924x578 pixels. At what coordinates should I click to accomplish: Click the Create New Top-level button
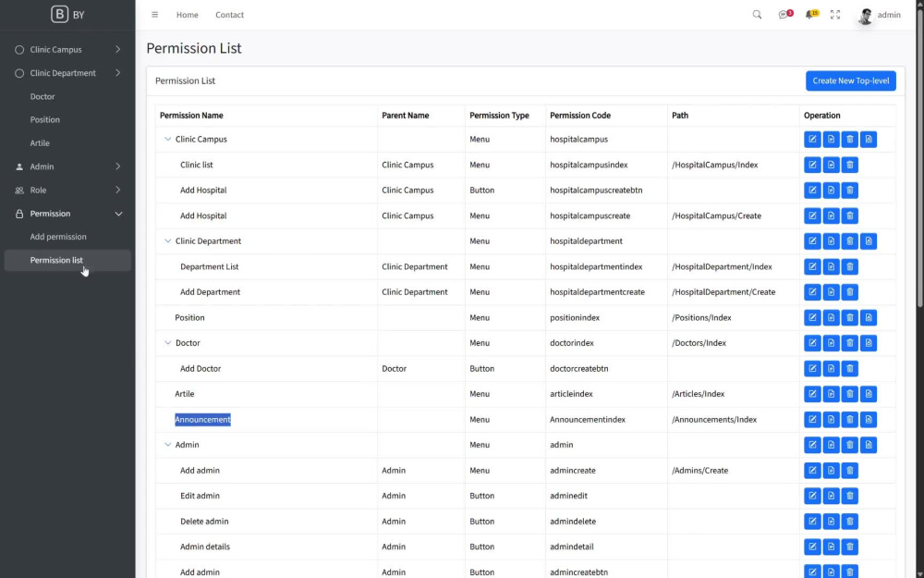point(850,80)
